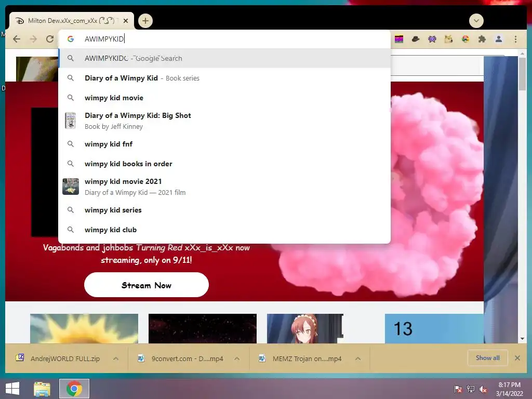Open the Extensions puzzle piece menu
Image resolution: width=532 pixels, height=399 pixels.
(482, 39)
